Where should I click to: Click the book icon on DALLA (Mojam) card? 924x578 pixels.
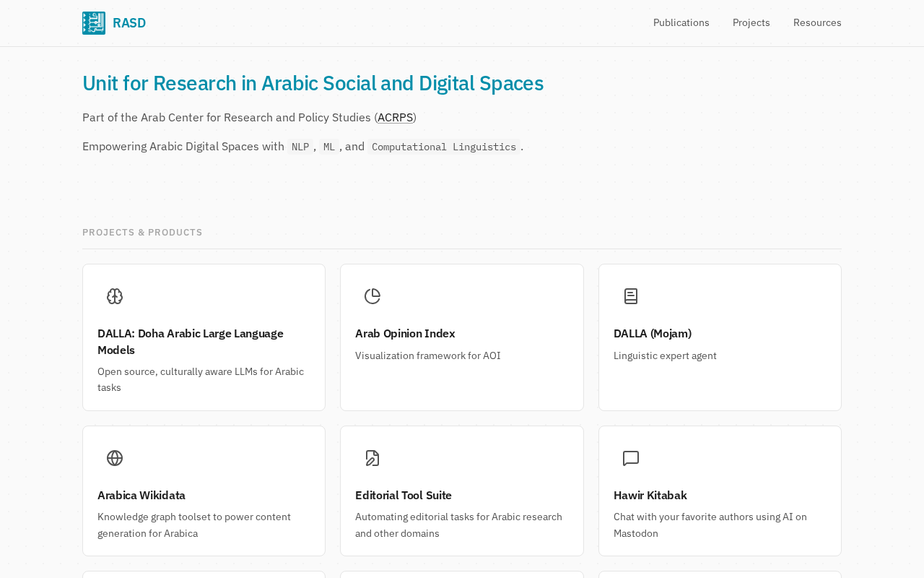tap(631, 296)
